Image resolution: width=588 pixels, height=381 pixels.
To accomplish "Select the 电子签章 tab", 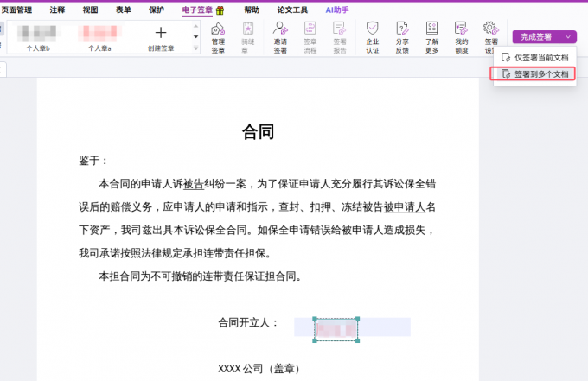I will click(x=197, y=10).
